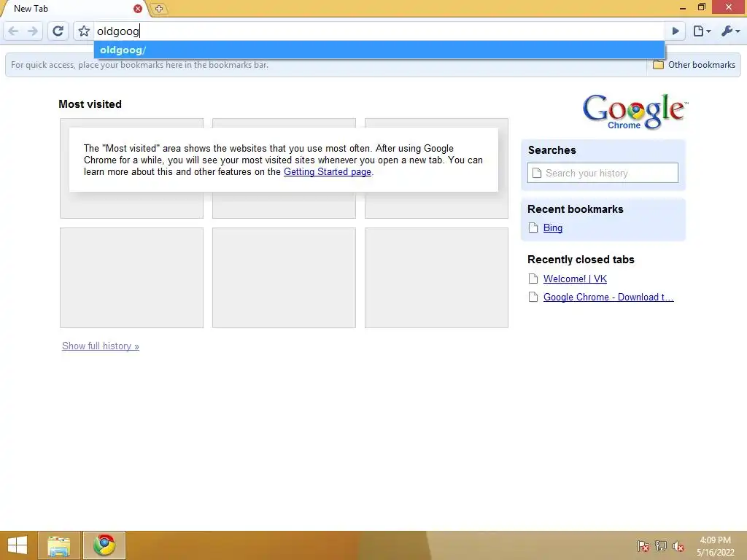
Task: Click the Back navigation arrow
Action: 13,31
